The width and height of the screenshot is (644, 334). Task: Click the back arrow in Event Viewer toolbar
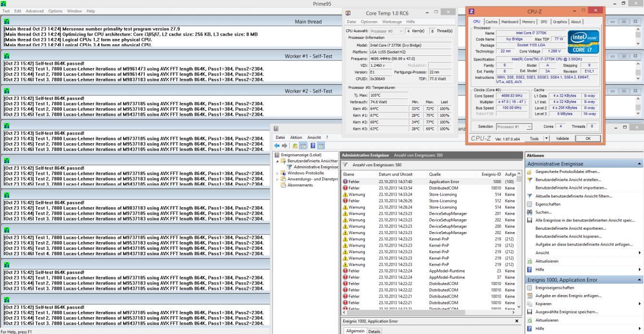click(277, 146)
